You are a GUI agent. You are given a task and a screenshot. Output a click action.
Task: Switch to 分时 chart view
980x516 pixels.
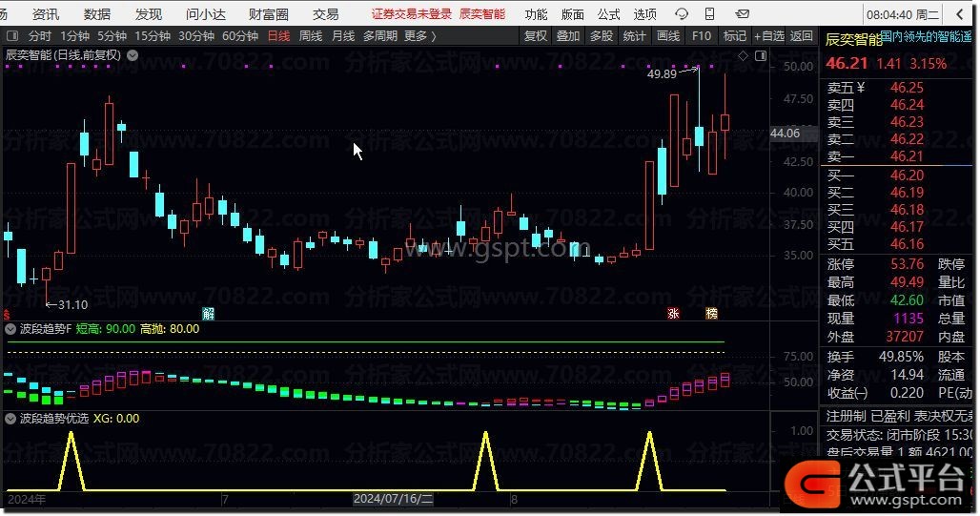(x=39, y=36)
